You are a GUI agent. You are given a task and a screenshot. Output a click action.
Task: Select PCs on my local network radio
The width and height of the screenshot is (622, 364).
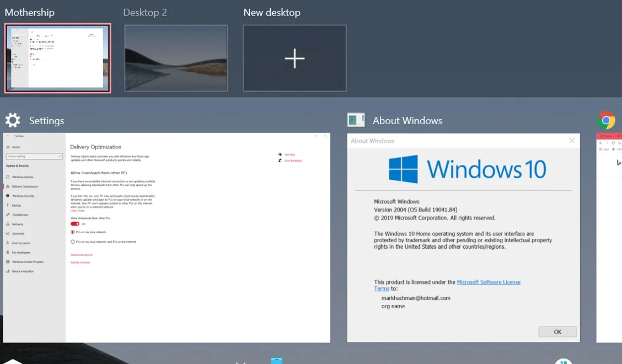[73, 232]
